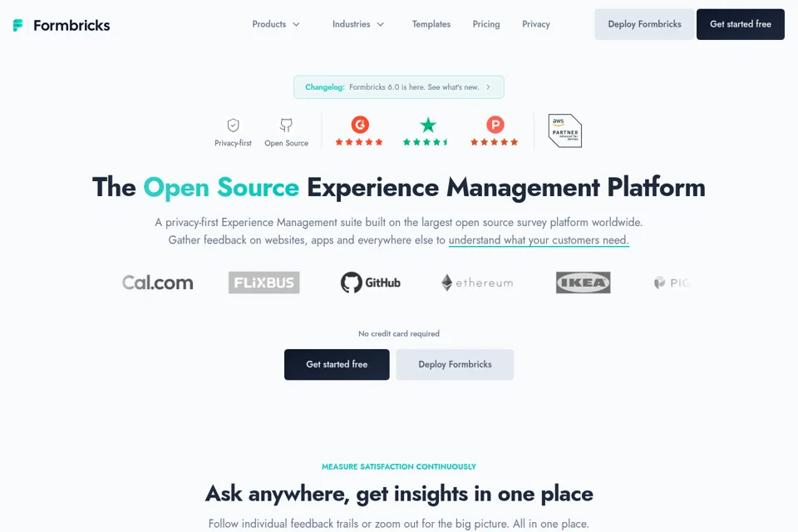The height and width of the screenshot is (532, 798).
Task: Click the chevron next to Industries
Action: coord(380,24)
